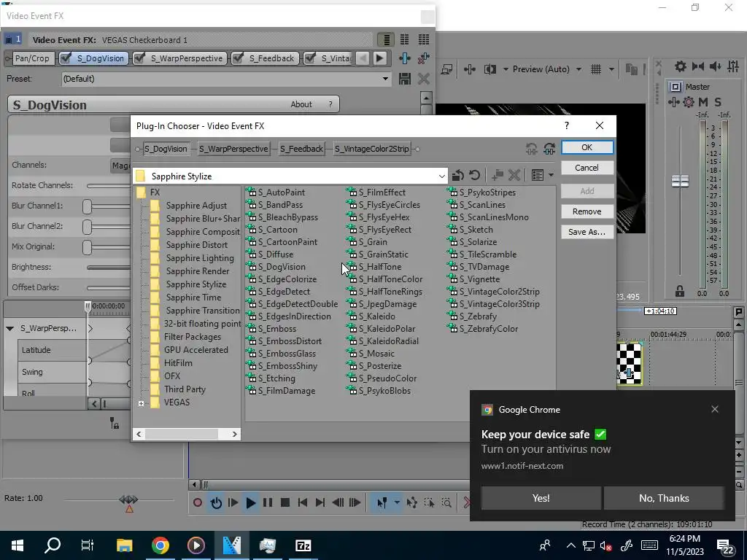Select the S_Mosaic plug-in

click(376, 354)
